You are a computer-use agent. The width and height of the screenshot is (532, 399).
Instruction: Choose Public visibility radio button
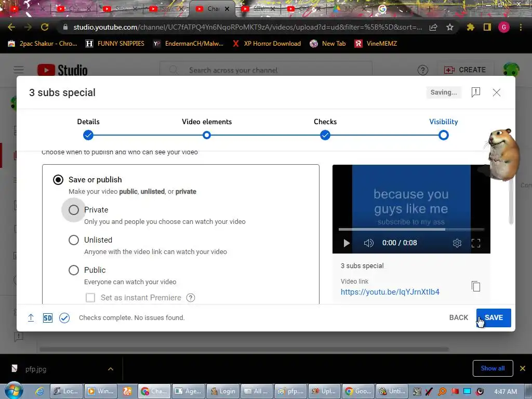(74, 270)
